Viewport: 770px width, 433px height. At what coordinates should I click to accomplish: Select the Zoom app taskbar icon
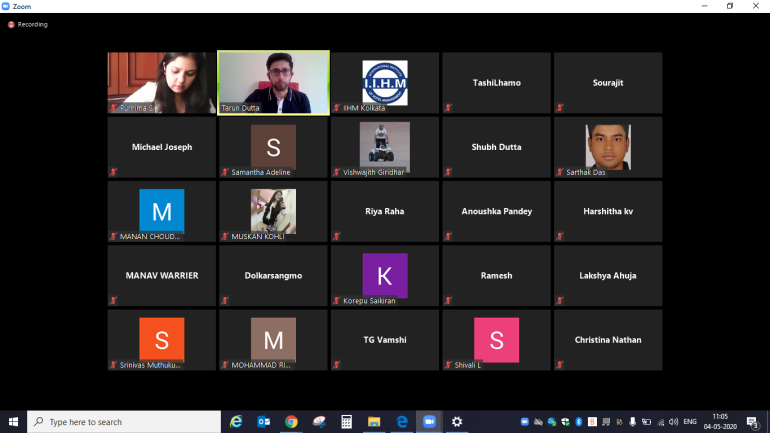[x=429, y=422]
